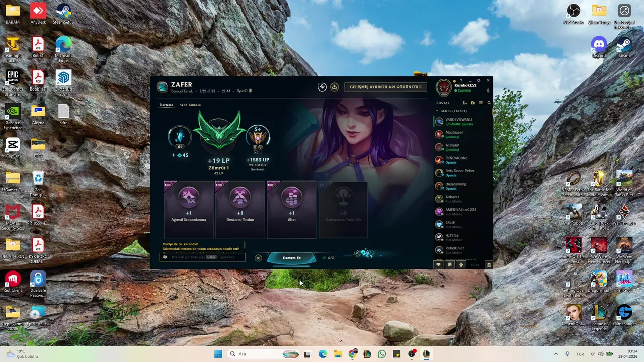
Task: Switch the TUR keyboard language indicator
Action: [580, 354]
